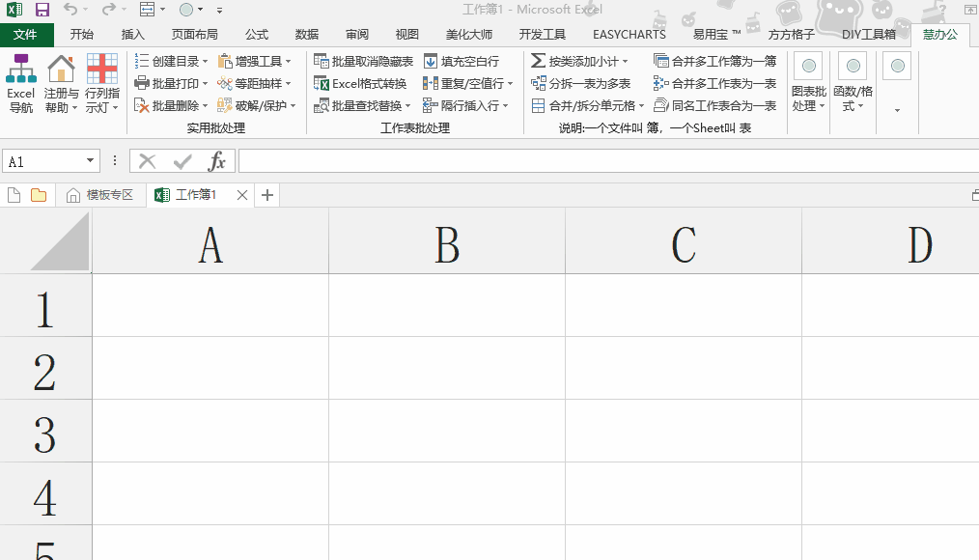Open Customize Quick Access Toolbar arrow
The width and height of the screenshot is (979, 560).
(219, 10)
